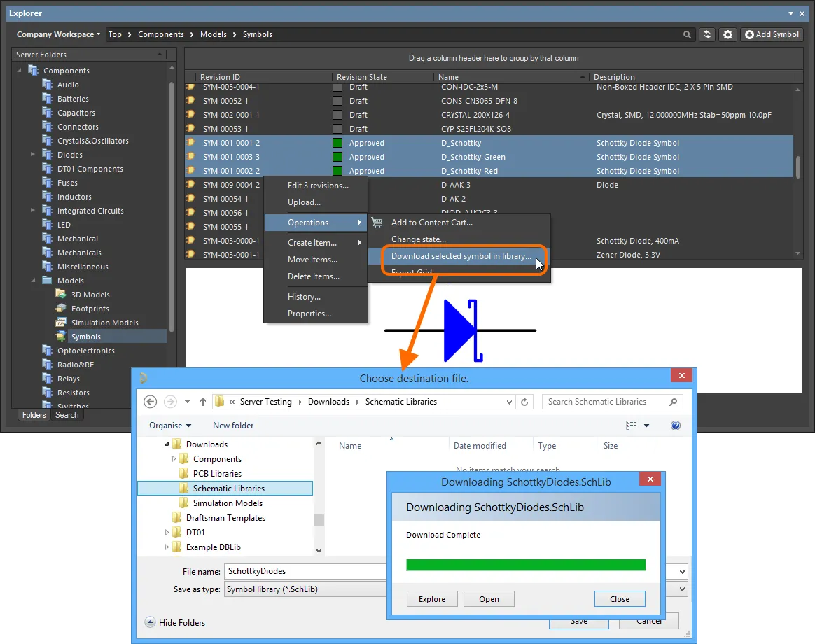The image size is (815, 644).
Task: Choose Download selected symbol in library
Action: click(461, 256)
